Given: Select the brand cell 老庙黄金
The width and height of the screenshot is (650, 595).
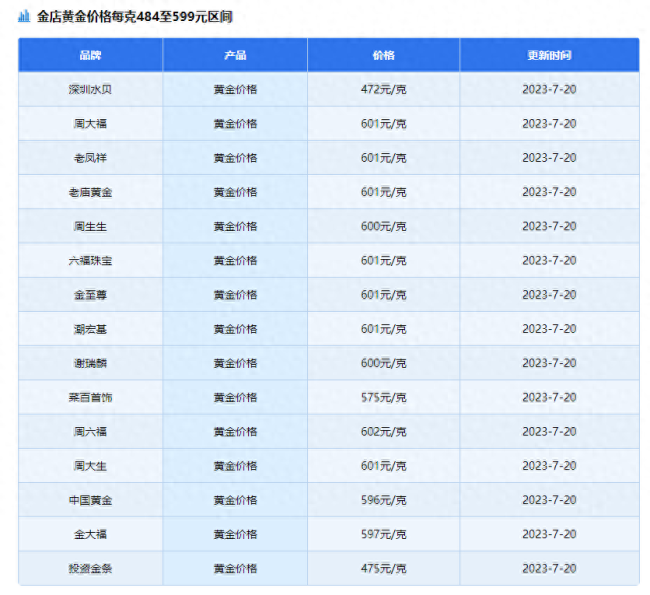Looking at the screenshot, I should pos(90,192).
